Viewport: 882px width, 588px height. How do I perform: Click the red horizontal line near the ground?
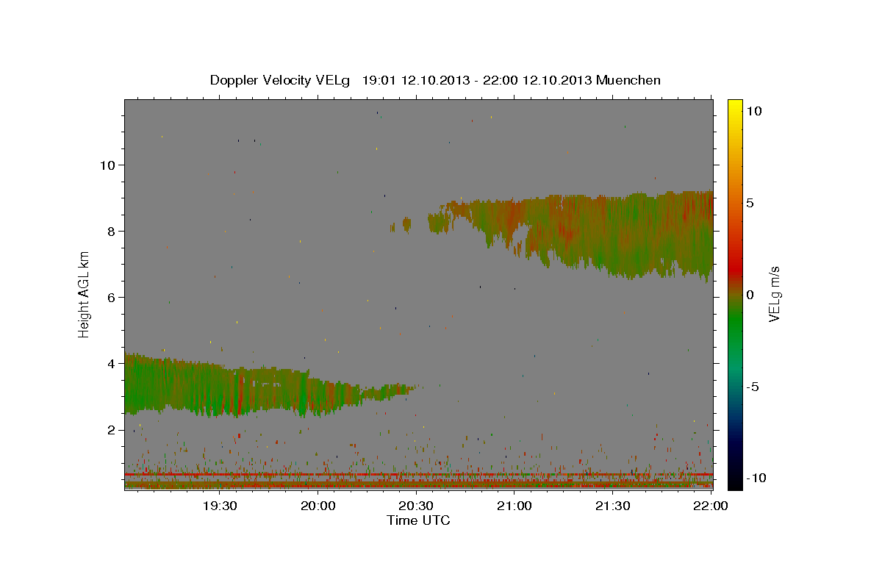coord(419,475)
